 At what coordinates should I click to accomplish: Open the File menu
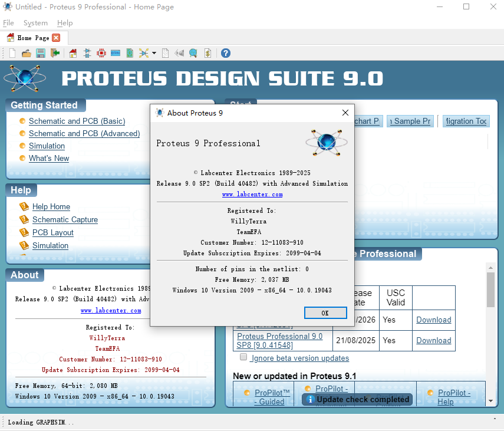point(8,23)
